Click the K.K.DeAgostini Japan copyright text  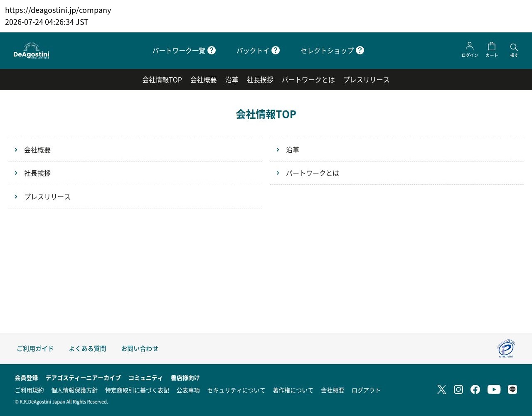pos(62,402)
